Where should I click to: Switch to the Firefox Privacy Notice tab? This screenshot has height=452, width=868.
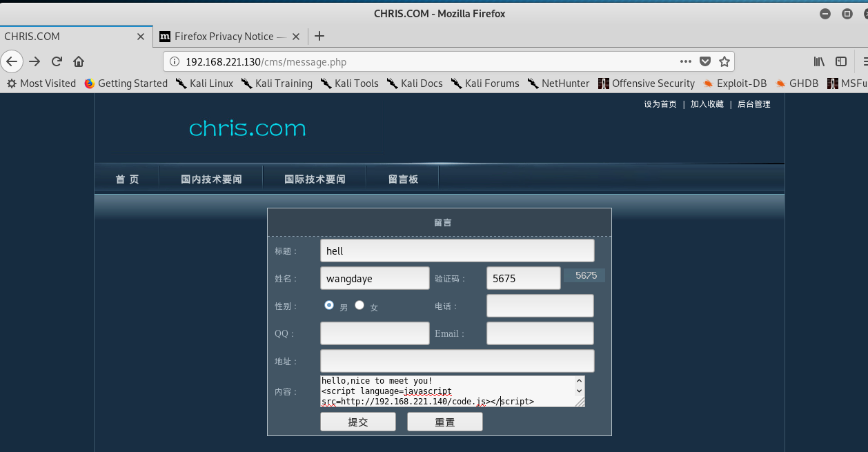tap(228, 36)
